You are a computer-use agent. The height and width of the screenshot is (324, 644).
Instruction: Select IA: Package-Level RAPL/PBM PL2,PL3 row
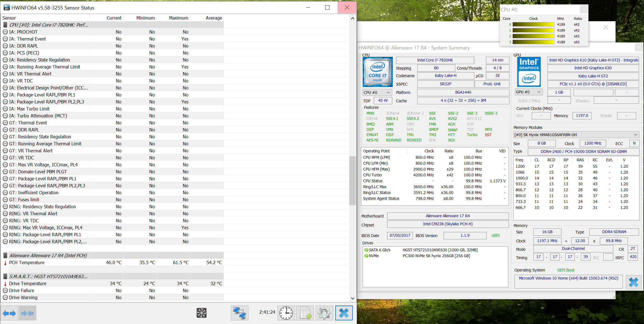112,102
